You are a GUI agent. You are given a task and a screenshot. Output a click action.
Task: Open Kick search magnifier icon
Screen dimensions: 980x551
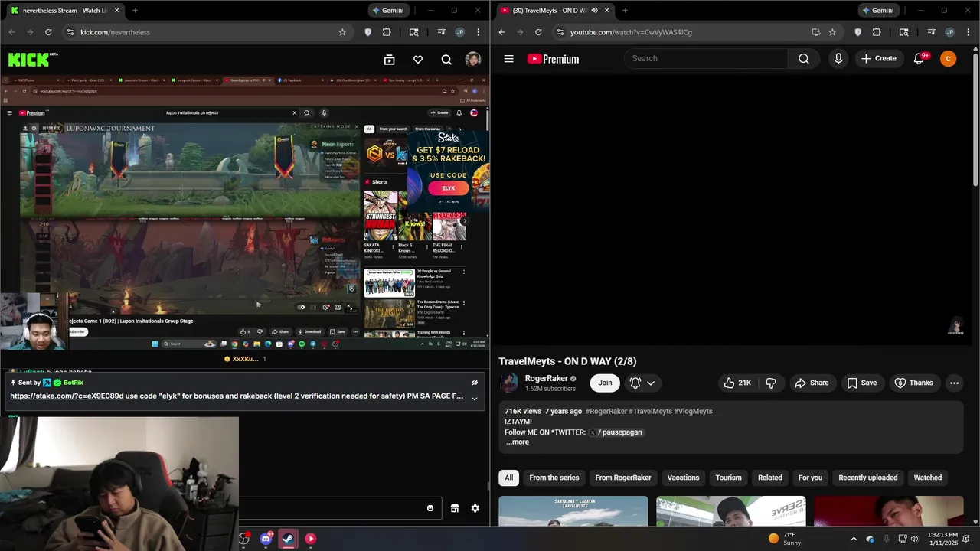pos(446,60)
